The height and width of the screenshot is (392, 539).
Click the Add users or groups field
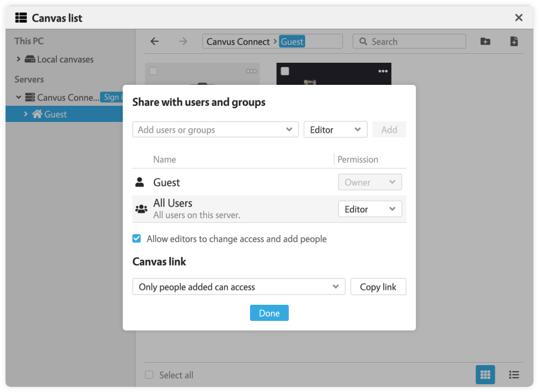(215, 130)
